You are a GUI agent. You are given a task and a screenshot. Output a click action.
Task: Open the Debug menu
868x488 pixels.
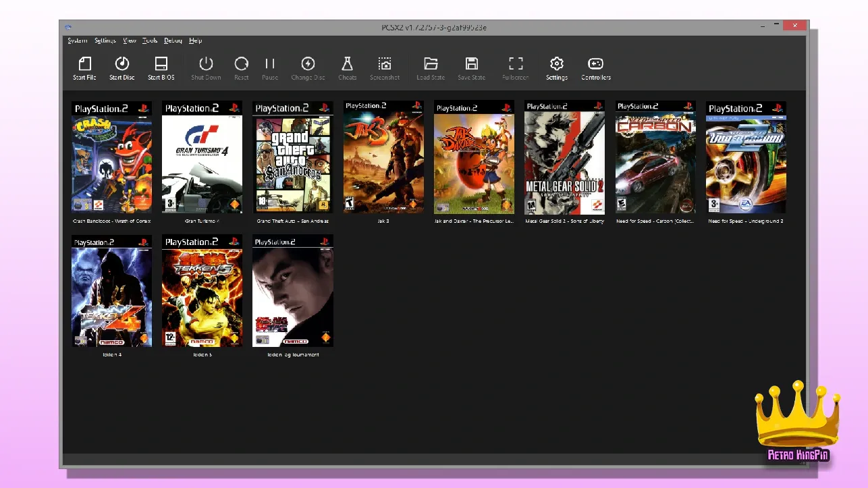(x=173, y=40)
